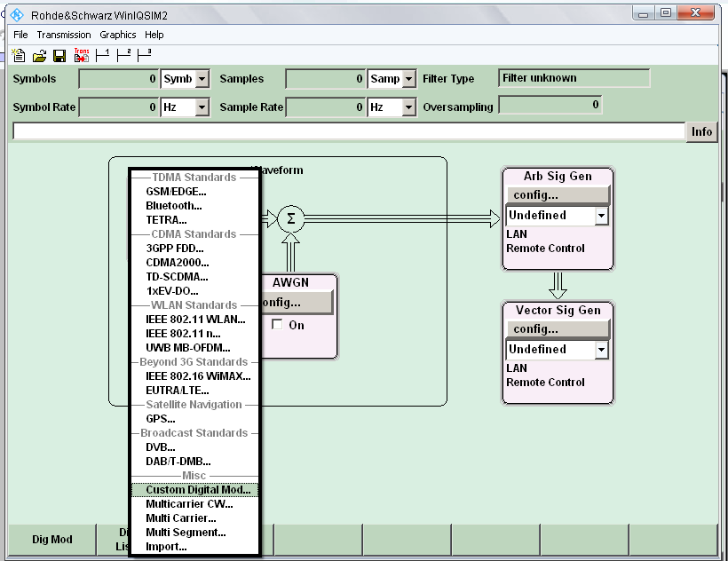Image resolution: width=728 pixels, height=561 pixels.
Task: Click config... in Arb Sig Gen block
Action: (x=558, y=195)
